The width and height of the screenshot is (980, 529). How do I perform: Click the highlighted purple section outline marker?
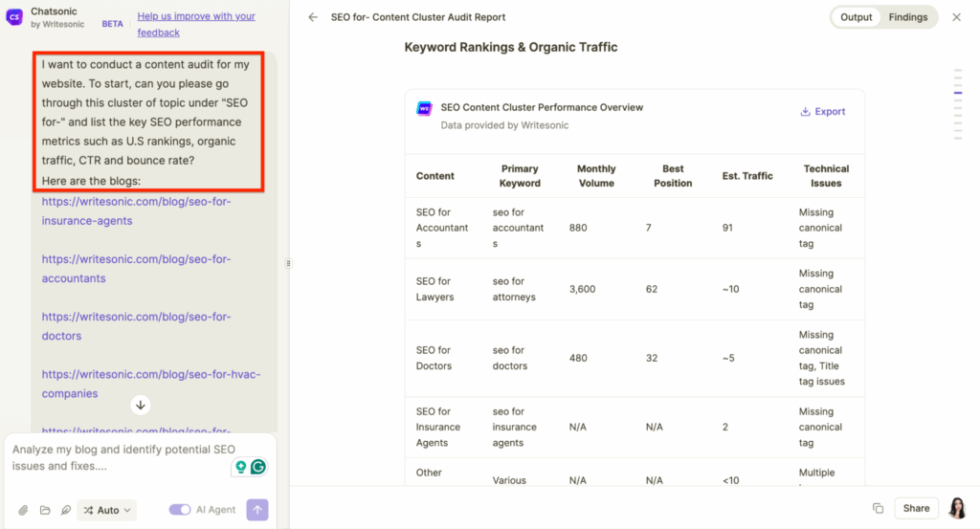point(957,93)
